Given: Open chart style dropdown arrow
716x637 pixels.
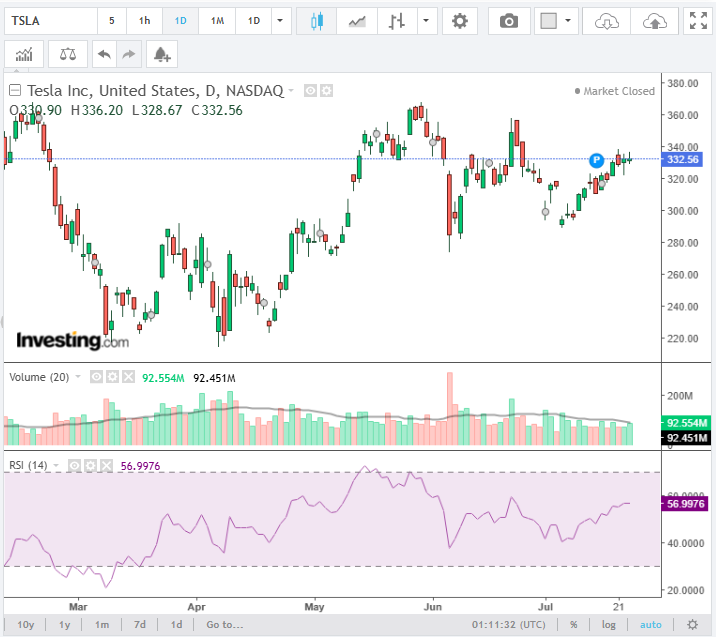Looking at the screenshot, I should (426, 21).
